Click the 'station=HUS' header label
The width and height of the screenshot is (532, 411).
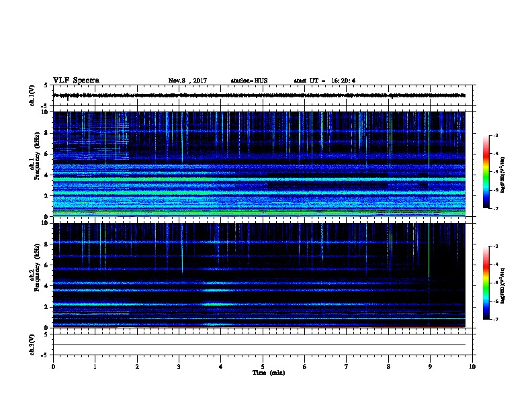249,81
